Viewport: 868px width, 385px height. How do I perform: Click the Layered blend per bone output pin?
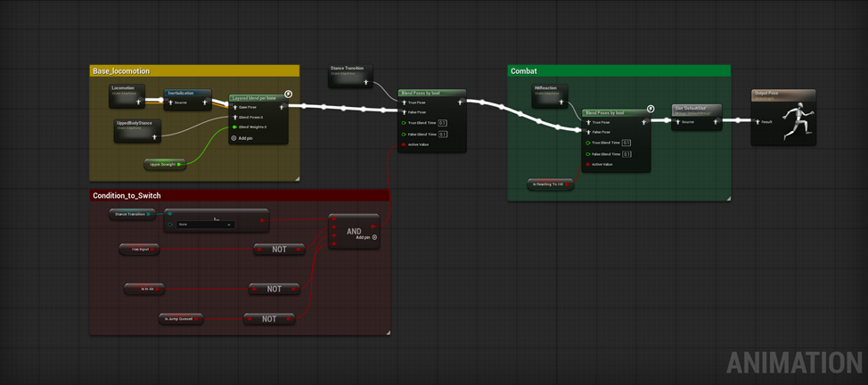click(x=283, y=106)
